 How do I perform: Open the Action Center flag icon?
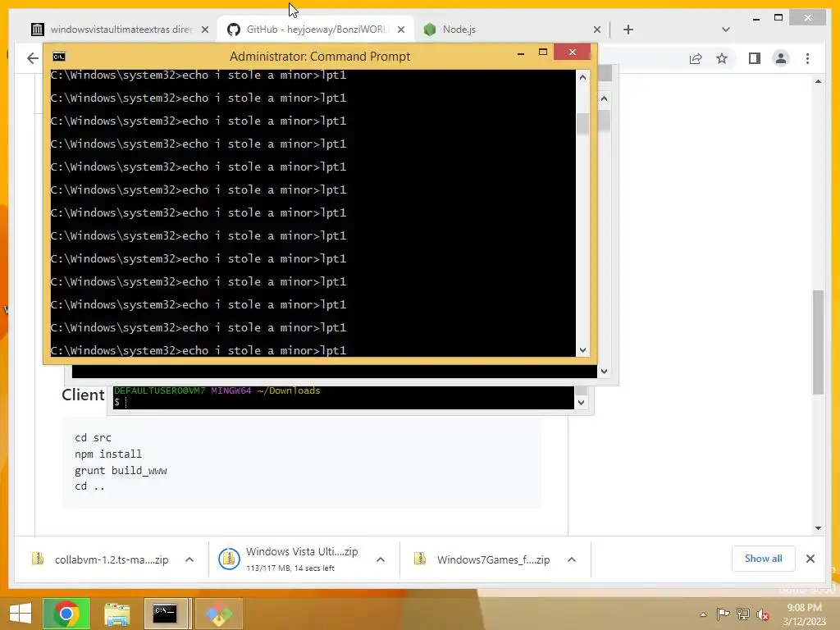click(723, 614)
